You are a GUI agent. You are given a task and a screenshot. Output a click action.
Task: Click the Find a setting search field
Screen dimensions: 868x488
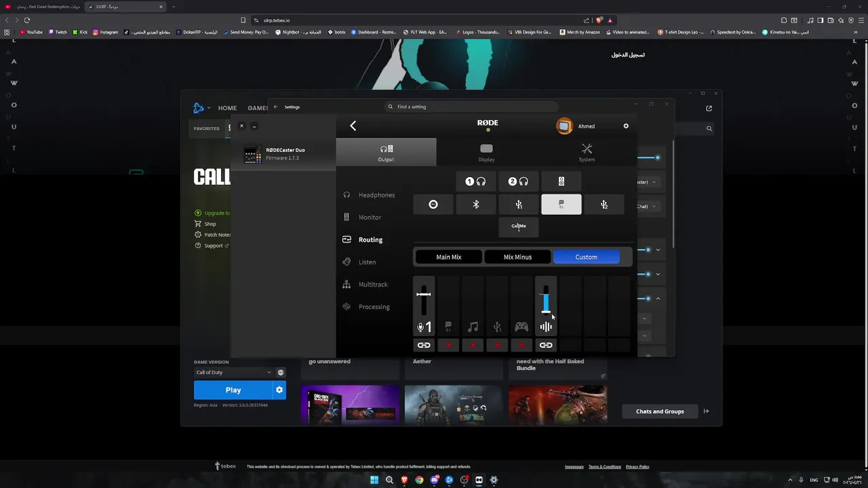point(471,107)
